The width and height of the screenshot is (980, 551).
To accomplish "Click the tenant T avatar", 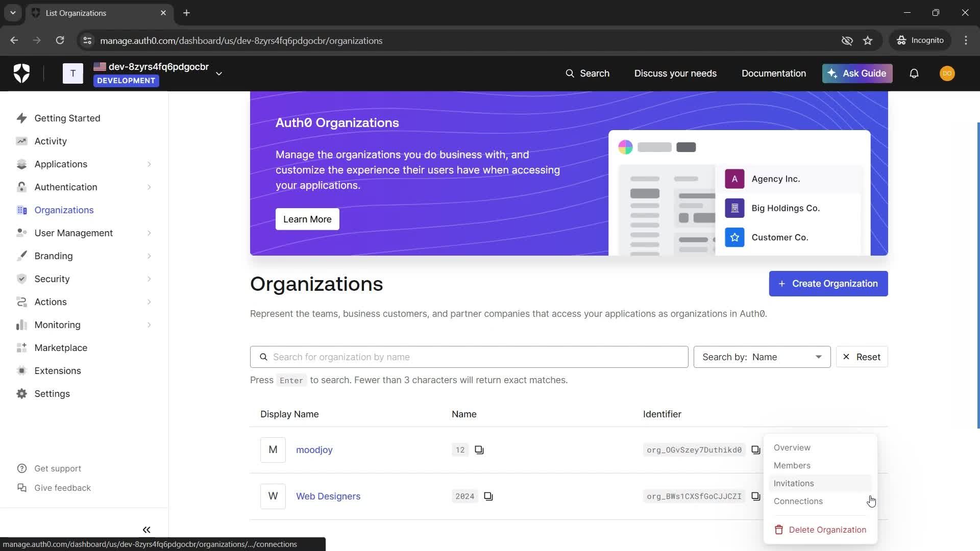I will [73, 73].
